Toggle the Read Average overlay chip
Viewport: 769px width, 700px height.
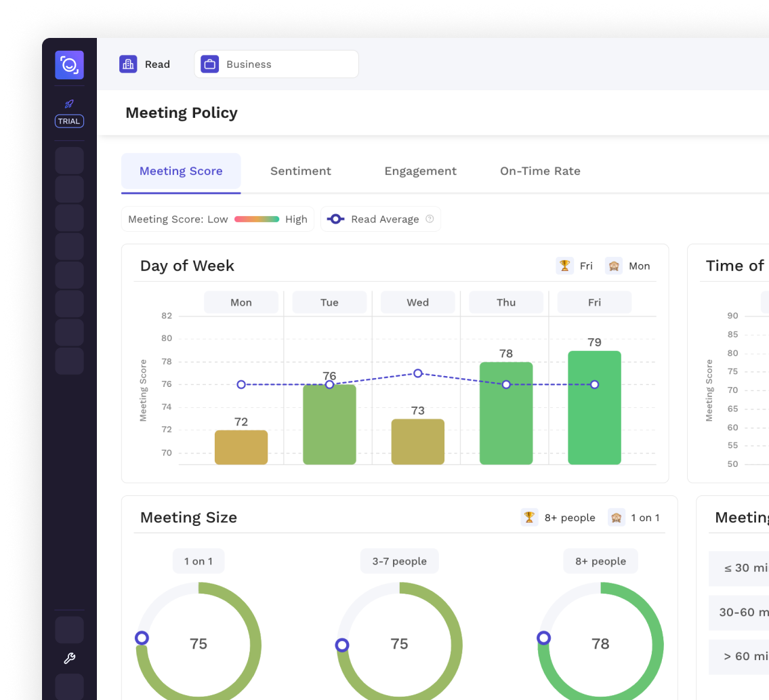tap(380, 219)
